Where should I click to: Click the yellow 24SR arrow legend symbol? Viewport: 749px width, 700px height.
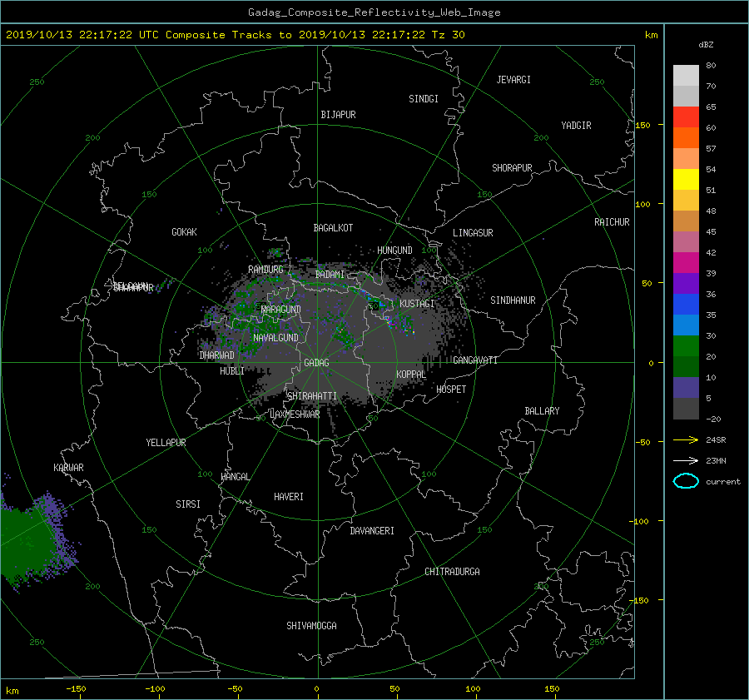pyautogui.click(x=686, y=439)
